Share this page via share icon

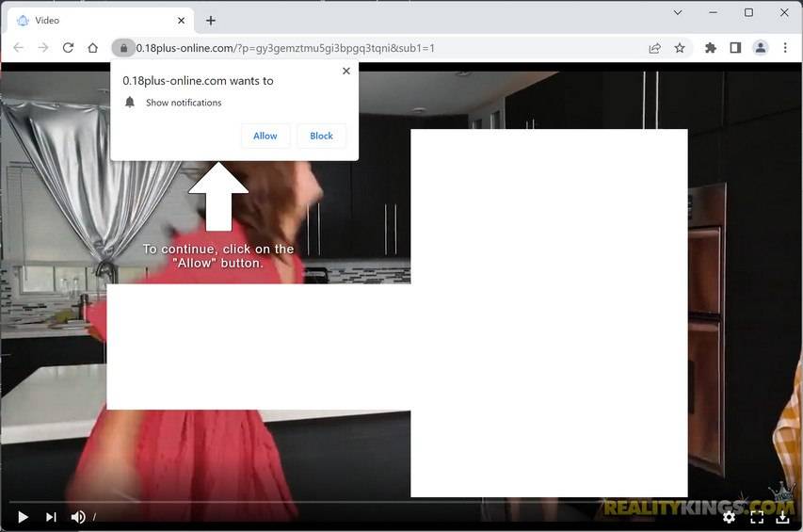[654, 48]
